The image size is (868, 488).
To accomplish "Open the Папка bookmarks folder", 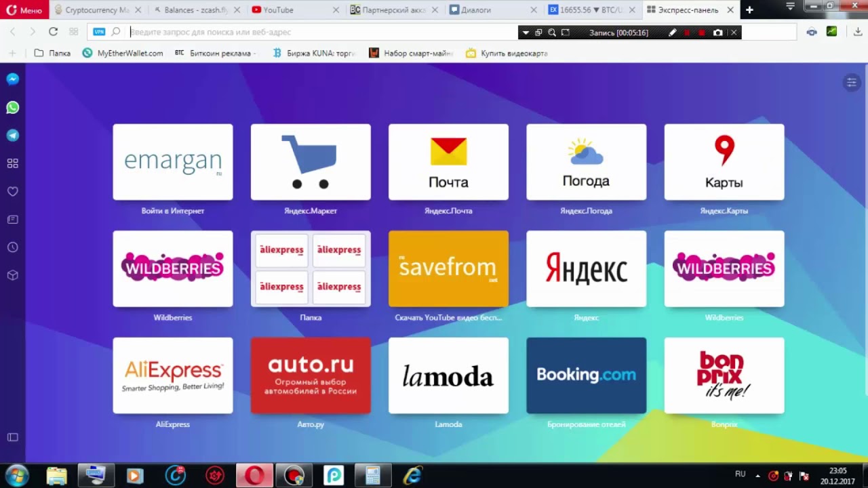I will [x=52, y=53].
